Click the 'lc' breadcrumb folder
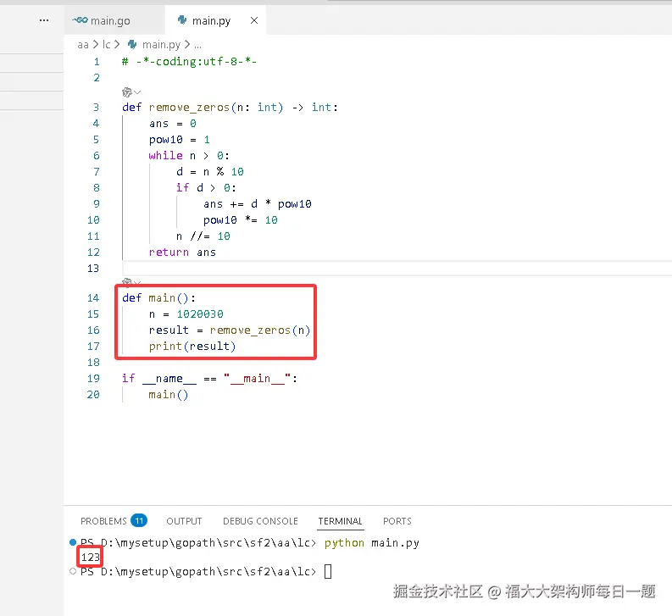Image resolution: width=672 pixels, height=616 pixels. click(x=106, y=45)
